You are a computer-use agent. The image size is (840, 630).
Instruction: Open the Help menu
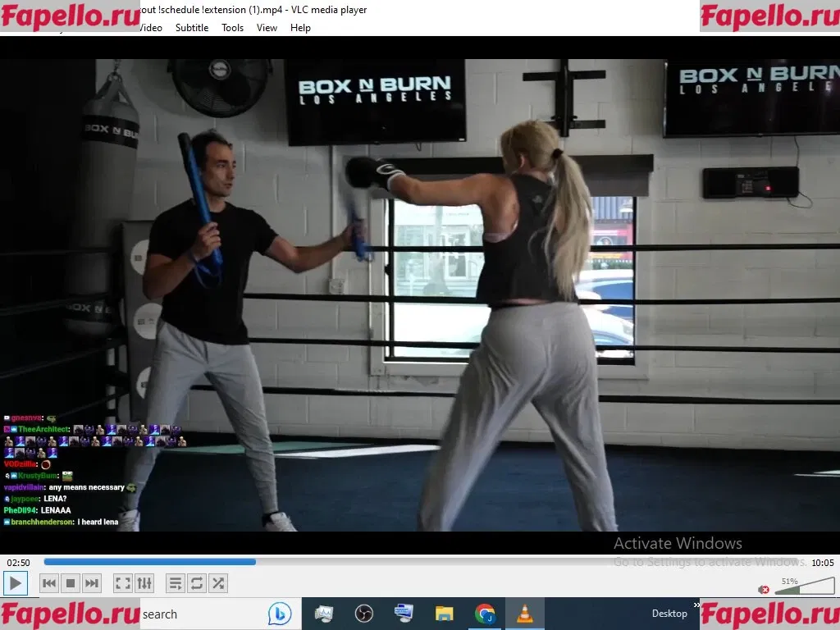coord(300,28)
